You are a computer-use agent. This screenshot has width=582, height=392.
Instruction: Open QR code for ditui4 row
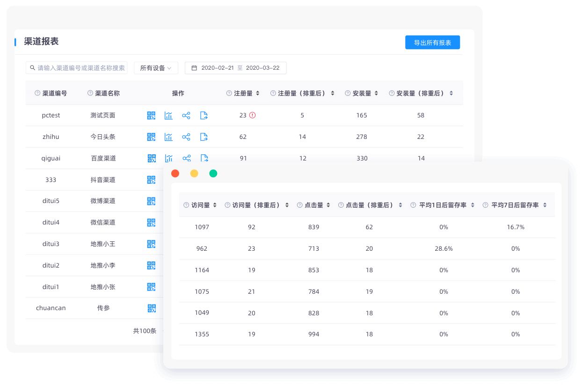[151, 223]
